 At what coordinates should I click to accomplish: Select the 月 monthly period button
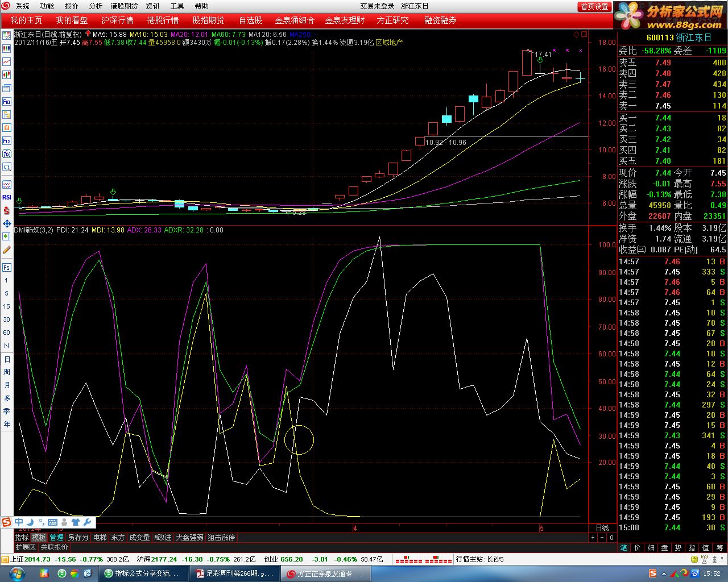point(7,385)
